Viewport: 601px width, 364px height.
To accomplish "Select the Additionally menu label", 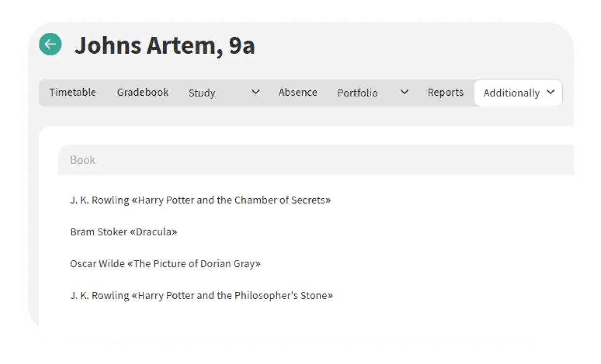I will [511, 93].
